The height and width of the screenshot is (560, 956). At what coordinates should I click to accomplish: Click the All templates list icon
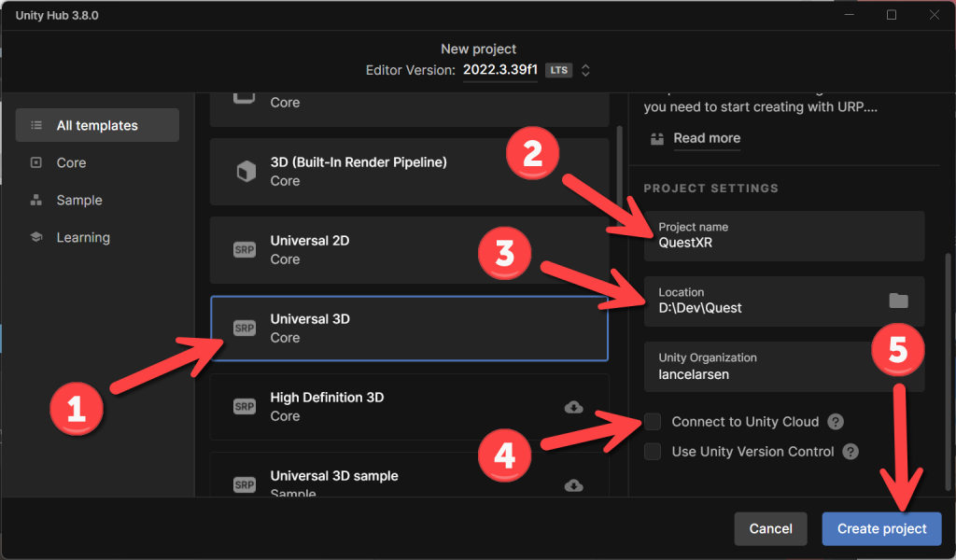[x=36, y=125]
